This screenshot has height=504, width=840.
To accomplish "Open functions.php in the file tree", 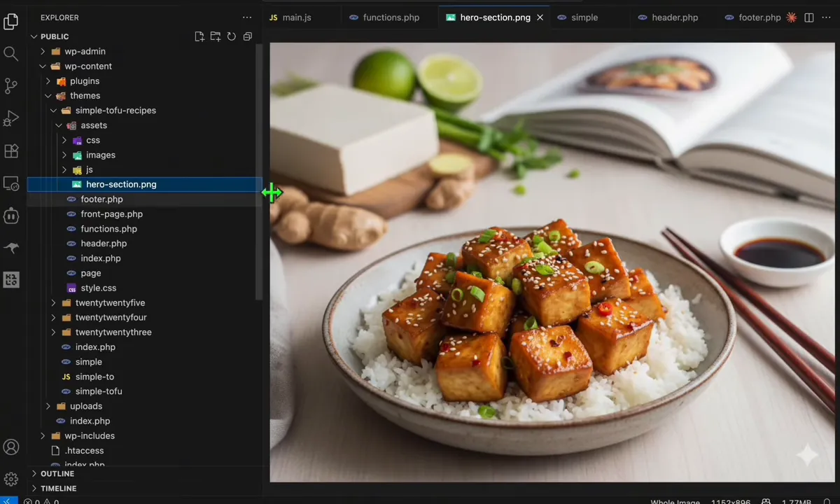I will [145, 229].
